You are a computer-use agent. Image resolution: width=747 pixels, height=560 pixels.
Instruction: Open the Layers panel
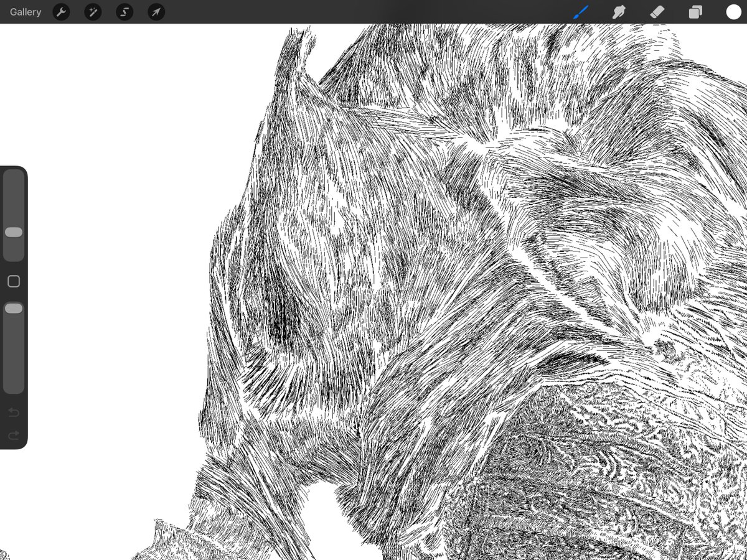(x=695, y=12)
